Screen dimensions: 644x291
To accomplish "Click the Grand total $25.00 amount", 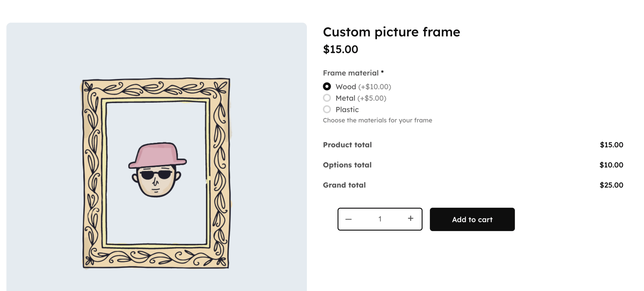I will coord(611,185).
